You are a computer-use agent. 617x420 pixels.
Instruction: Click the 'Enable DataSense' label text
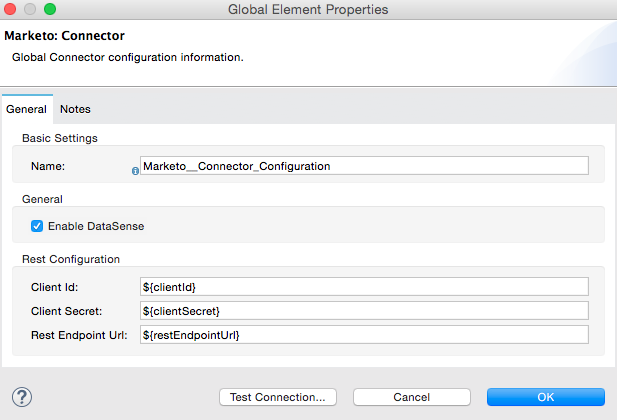pyautogui.click(x=96, y=226)
